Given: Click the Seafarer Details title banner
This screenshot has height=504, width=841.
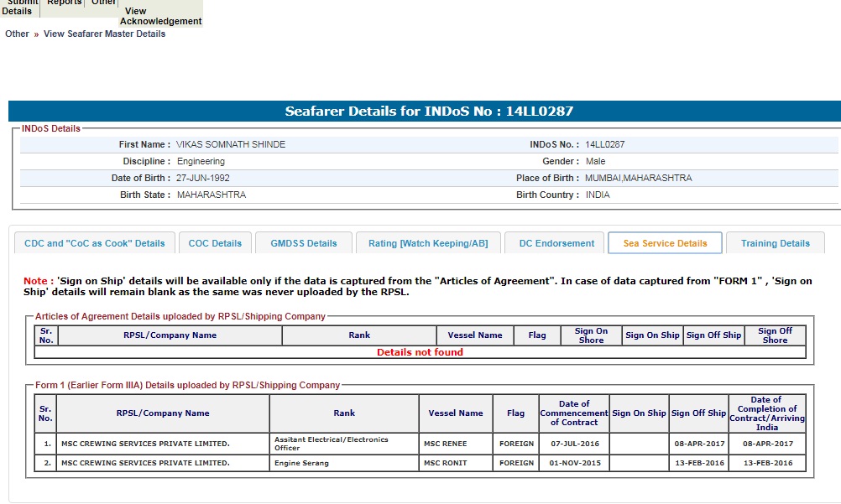Looking at the screenshot, I should click(429, 112).
